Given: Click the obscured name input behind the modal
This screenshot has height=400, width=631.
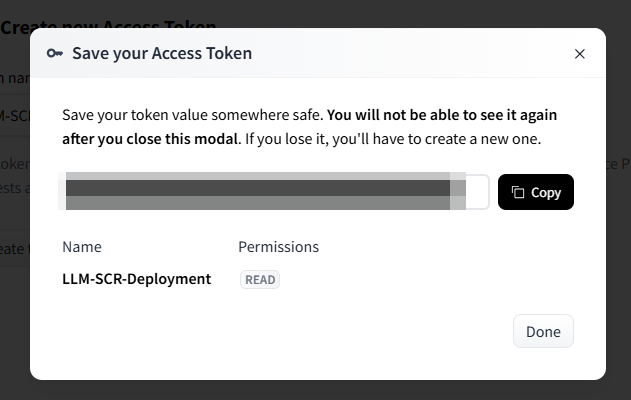Looking at the screenshot, I should click(14, 112).
